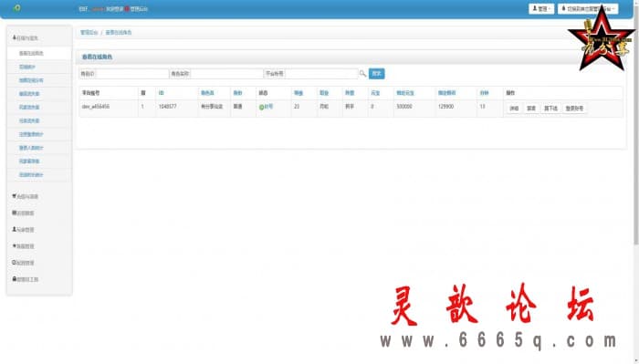Click the green status icon in the table row
Viewport: 639px width, 364px height.
261,107
